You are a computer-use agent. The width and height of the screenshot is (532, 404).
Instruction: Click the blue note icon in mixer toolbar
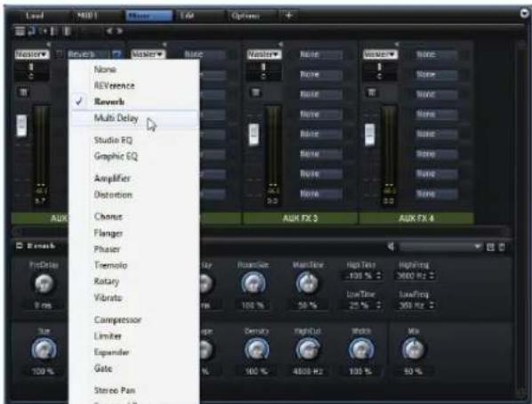pos(31,31)
